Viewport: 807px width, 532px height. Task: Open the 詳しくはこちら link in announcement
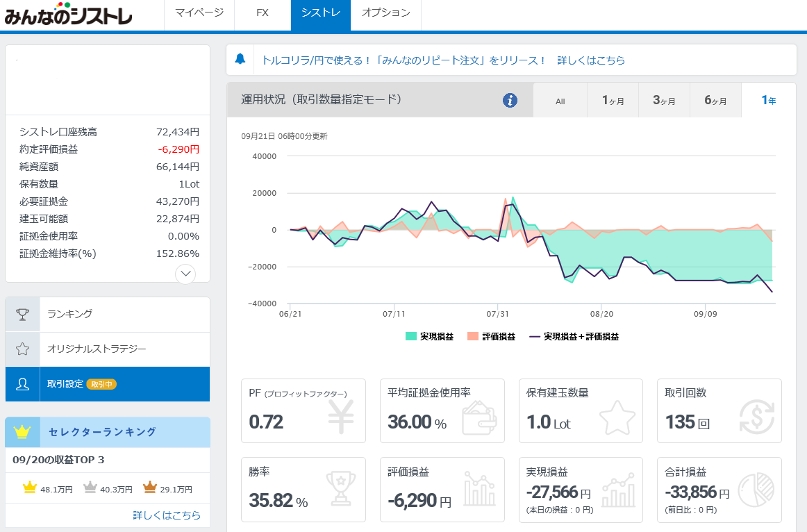click(x=591, y=60)
